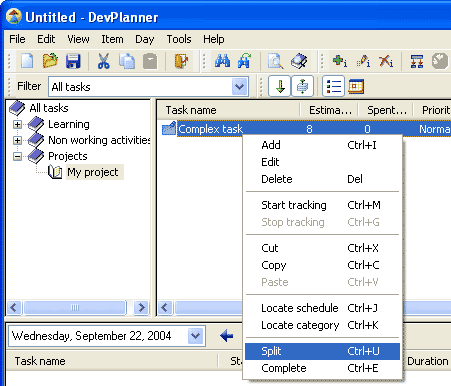
Task: Select Locate schedule menu entry
Action: 322,308
